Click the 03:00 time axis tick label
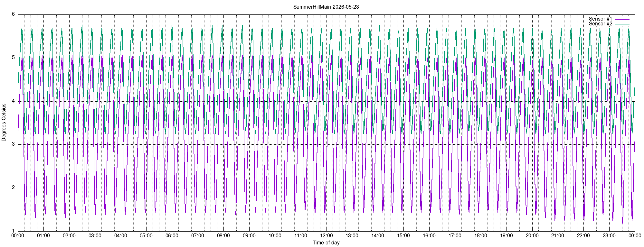The image size is (644, 247). point(95,236)
